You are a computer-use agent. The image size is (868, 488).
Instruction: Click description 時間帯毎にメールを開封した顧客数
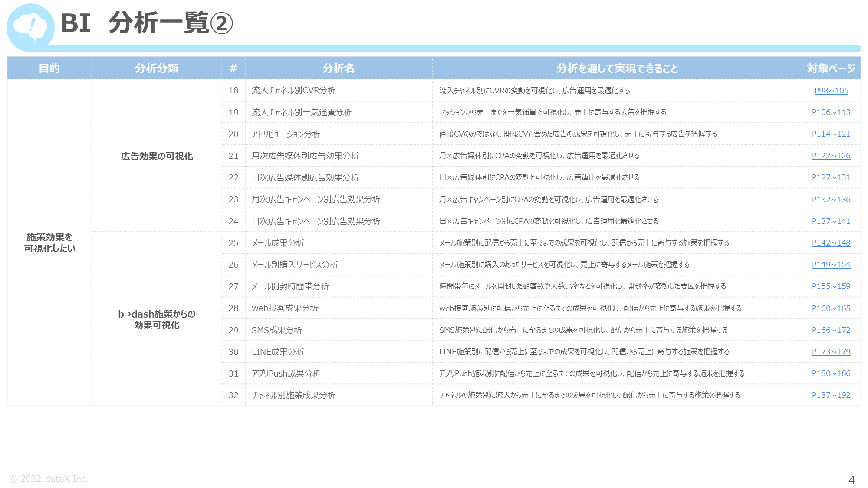(x=582, y=286)
